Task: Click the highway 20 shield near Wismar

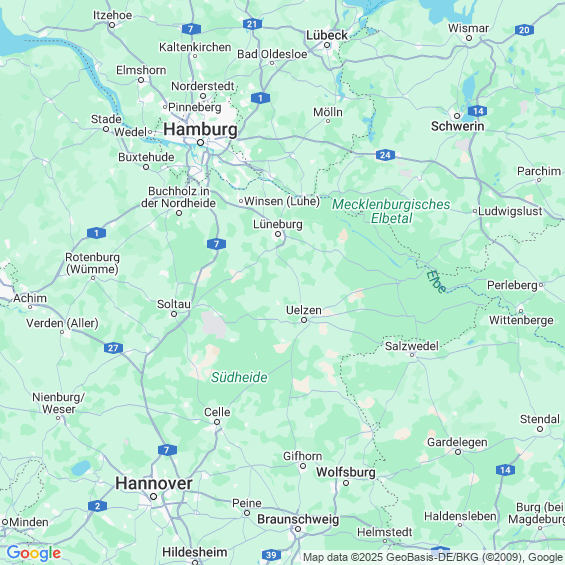Action: [x=524, y=30]
